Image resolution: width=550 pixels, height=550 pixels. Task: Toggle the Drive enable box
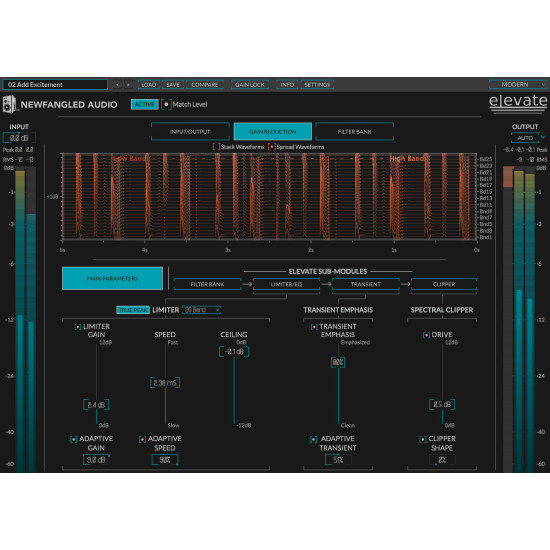click(x=426, y=335)
